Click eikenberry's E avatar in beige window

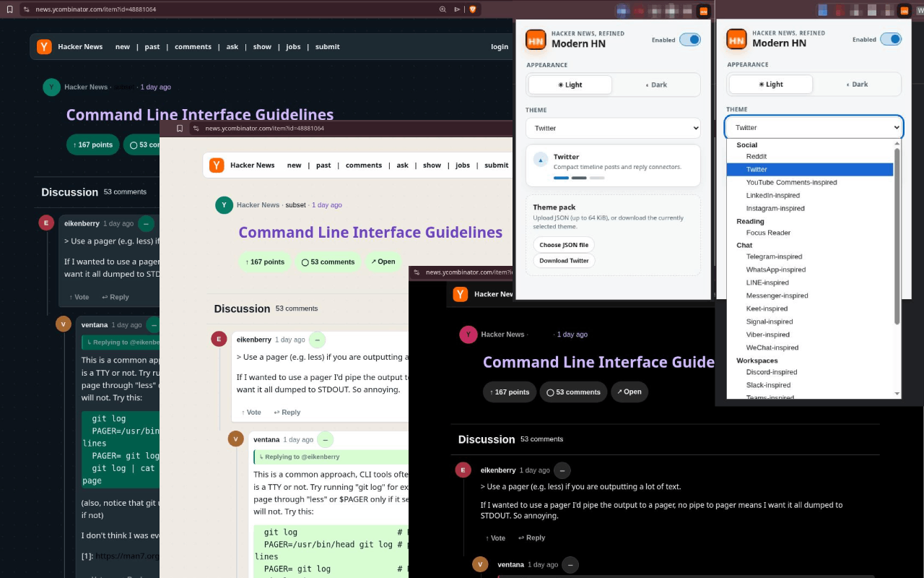pyautogui.click(x=219, y=340)
